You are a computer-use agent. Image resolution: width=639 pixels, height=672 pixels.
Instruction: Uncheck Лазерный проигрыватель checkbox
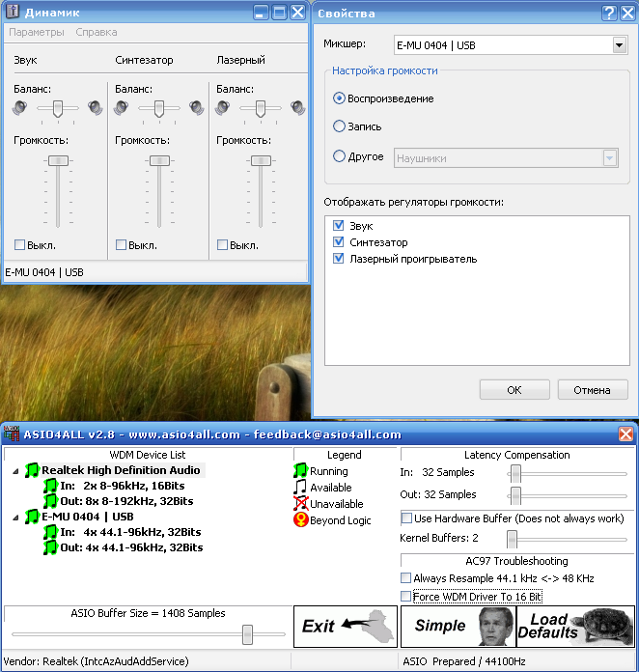[338, 259]
